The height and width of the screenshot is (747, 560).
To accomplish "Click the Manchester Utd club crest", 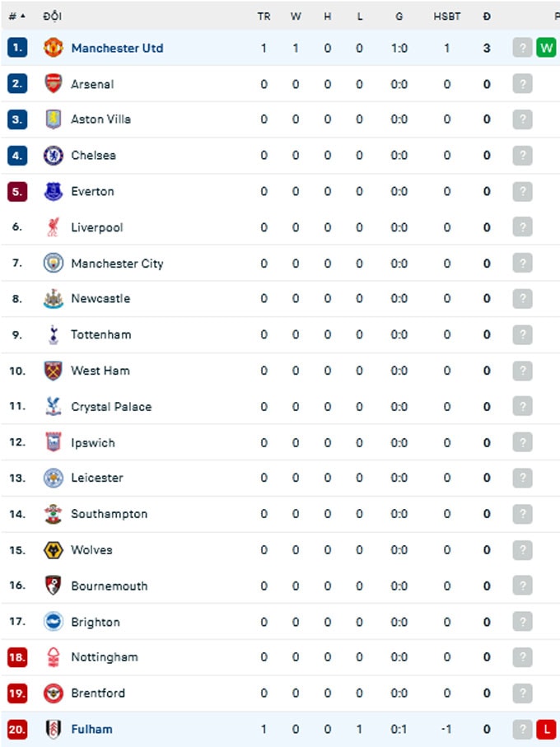I will [x=54, y=48].
